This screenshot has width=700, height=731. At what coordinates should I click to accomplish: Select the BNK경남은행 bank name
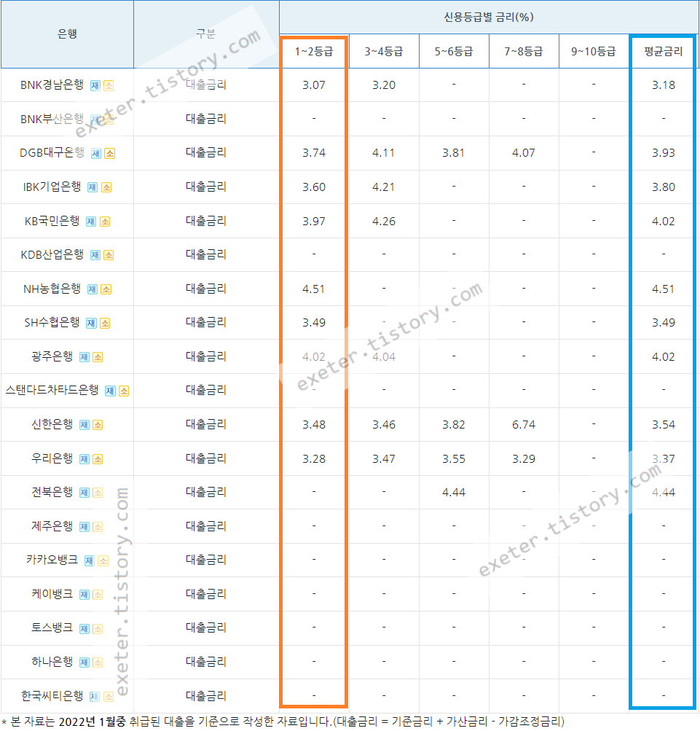[x=52, y=85]
